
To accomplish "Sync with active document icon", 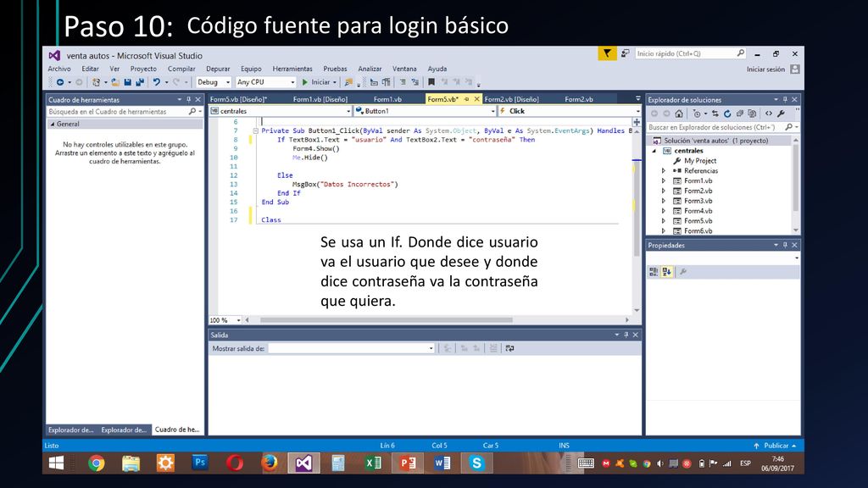I will (715, 114).
